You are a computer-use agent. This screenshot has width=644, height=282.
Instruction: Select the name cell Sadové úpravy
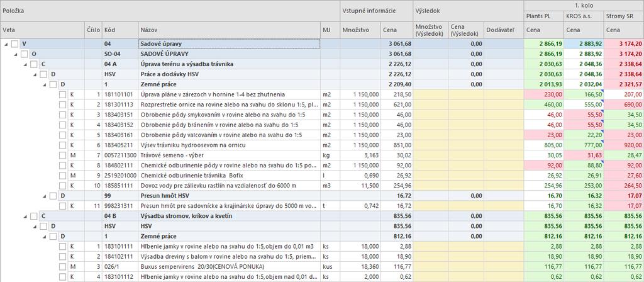[229, 43]
